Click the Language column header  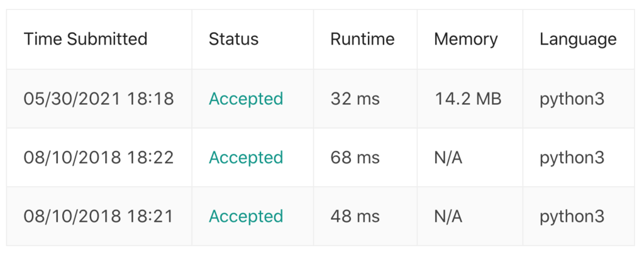coord(578,40)
